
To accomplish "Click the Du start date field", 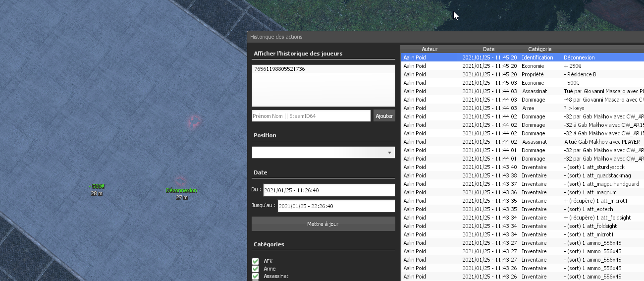I will click(329, 190).
